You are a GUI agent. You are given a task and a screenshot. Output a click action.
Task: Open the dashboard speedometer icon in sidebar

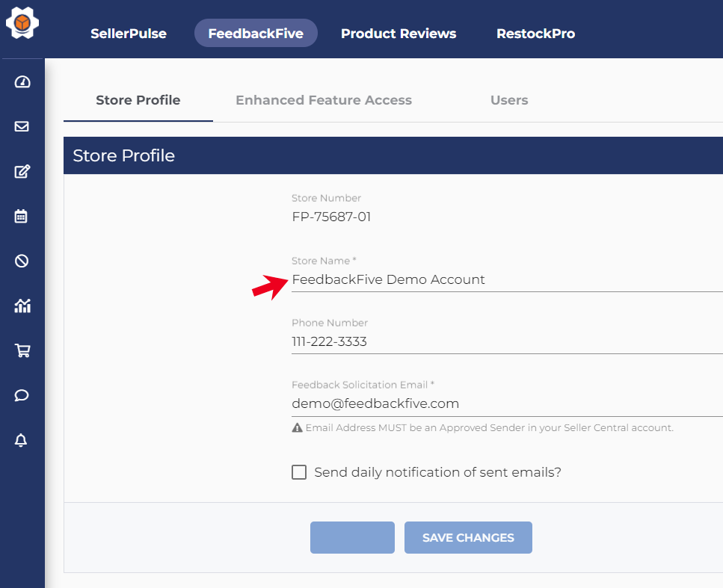tap(22, 82)
